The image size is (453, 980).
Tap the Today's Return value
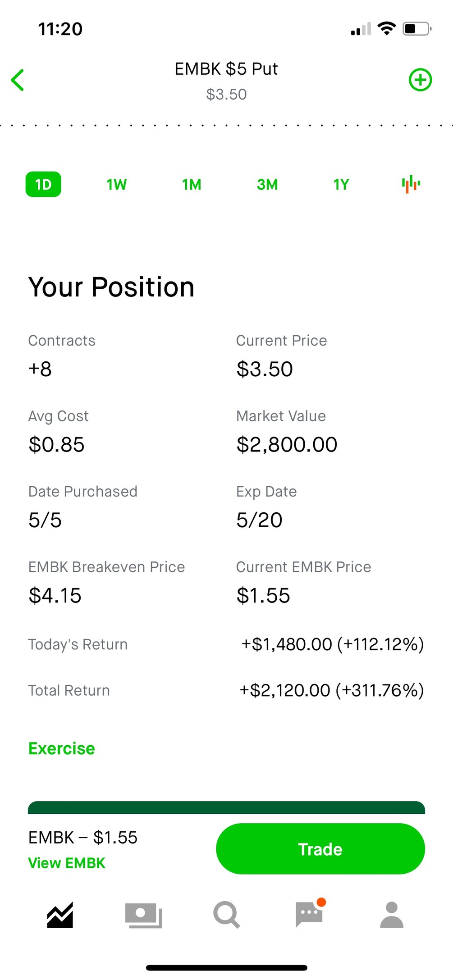click(x=333, y=644)
